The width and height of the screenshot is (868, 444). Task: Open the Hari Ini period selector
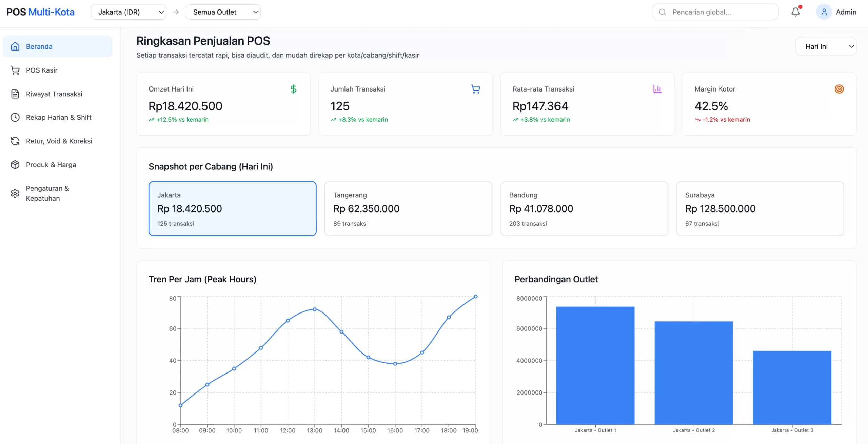point(826,46)
